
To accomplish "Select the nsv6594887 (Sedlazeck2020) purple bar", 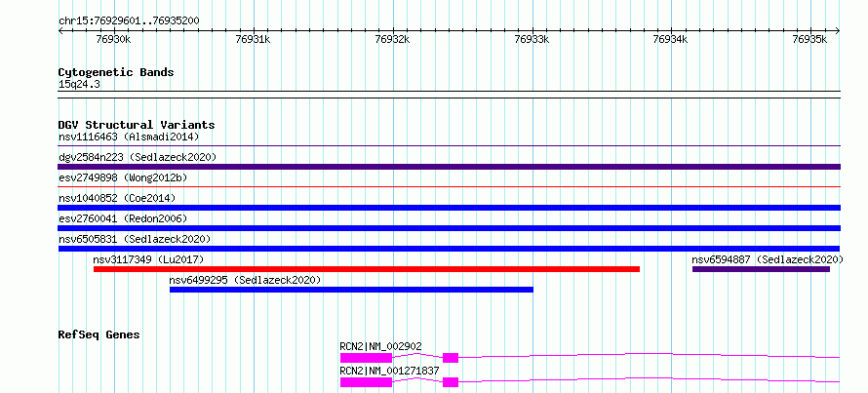I will tap(761, 269).
